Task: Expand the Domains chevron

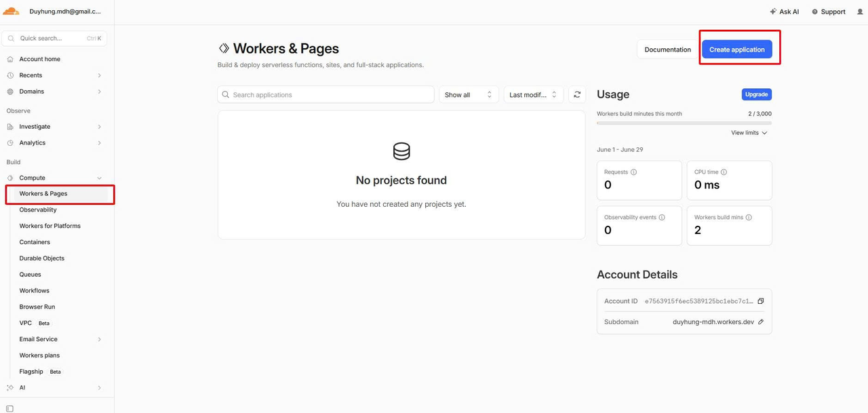Action: click(100, 92)
